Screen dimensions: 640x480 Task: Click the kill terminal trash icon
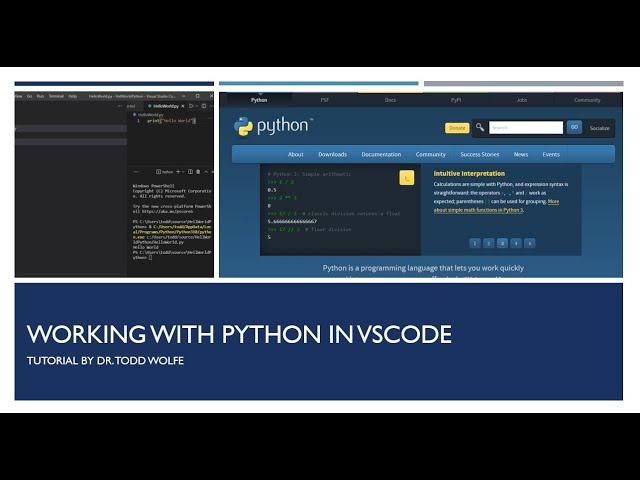tap(198, 172)
